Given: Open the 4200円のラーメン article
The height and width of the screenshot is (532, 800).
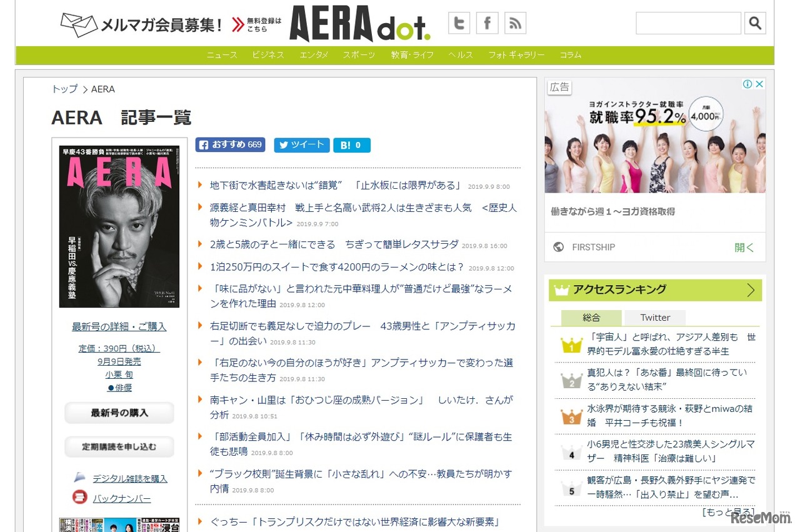Looking at the screenshot, I should [337, 267].
